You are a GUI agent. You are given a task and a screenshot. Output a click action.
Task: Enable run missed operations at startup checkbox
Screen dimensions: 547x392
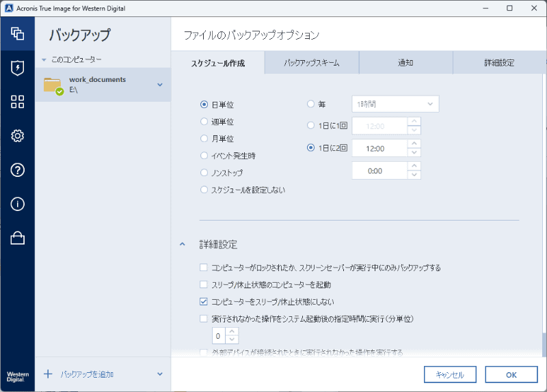[203, 318]
